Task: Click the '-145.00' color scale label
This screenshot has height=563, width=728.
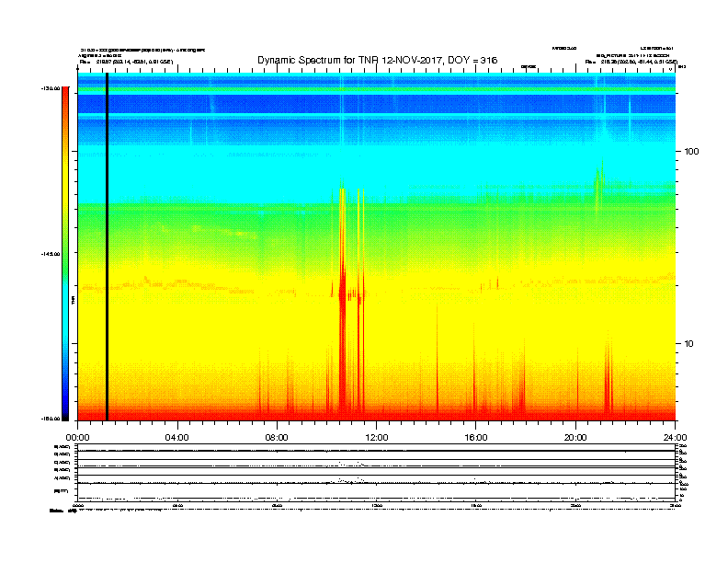Action: [51, 254]
